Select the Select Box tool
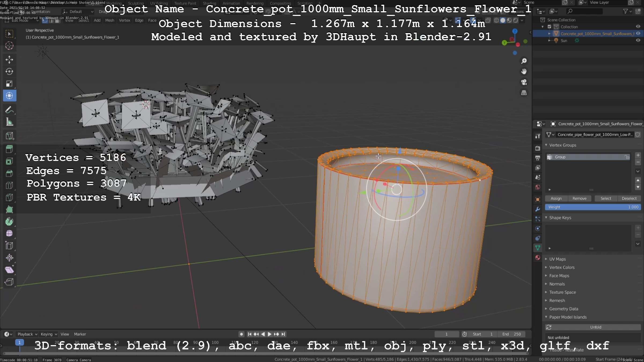The image size is (644, 362). coord(9,34)
